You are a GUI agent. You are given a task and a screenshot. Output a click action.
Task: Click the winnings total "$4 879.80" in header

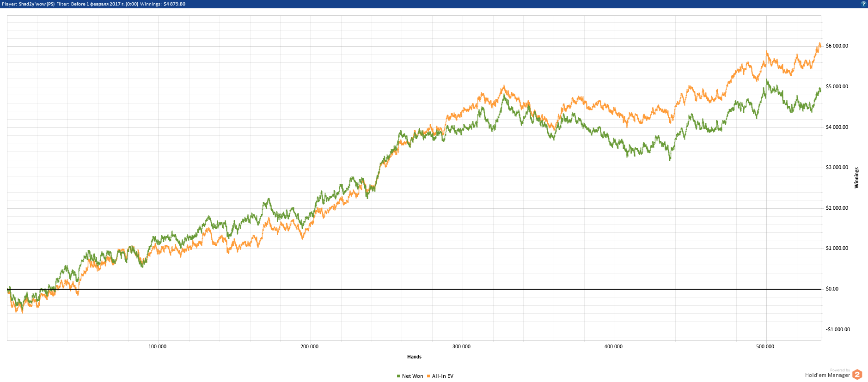174,4
